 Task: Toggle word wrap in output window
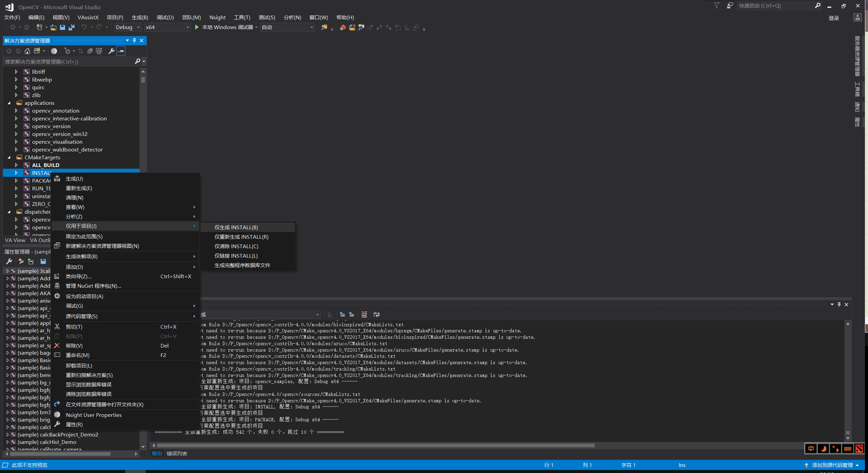tap(376, 314)
